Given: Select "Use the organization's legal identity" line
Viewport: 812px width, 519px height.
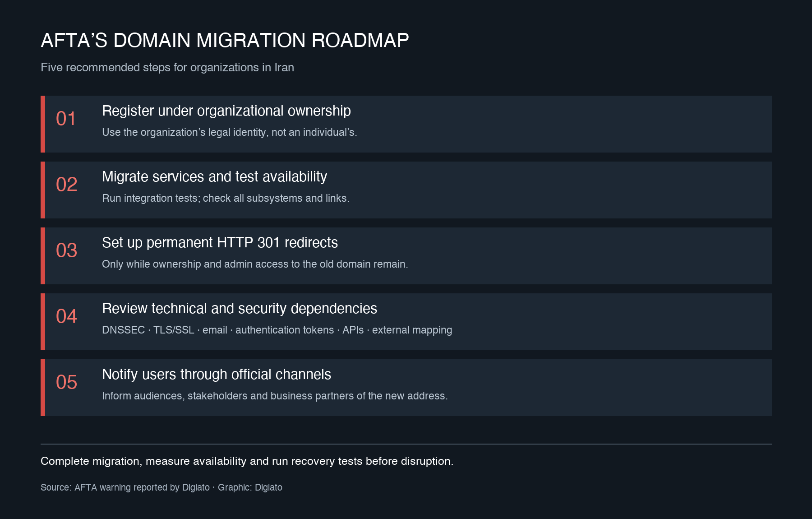Looking at the screenshot, I should (230, 132).
